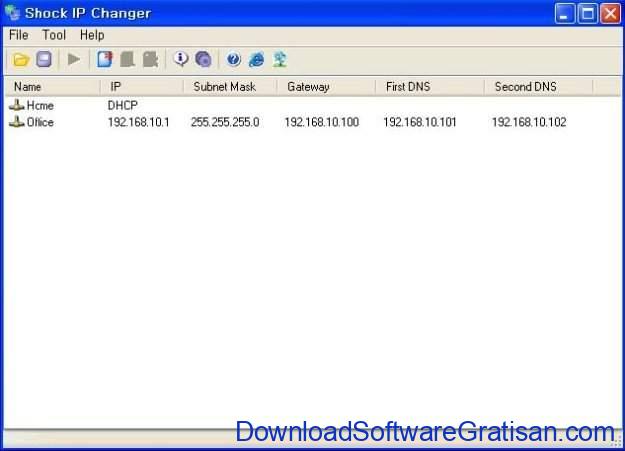Viewport: 625px width, 451px height.
Task: Select the Home profile name
Action: pos(40,105)
